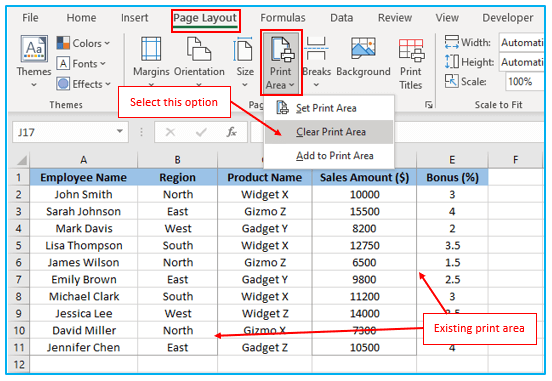Viewport: 552px width, 381px height.
Task: Expand the Size dropdown arrow
Action: click(245, 85)
